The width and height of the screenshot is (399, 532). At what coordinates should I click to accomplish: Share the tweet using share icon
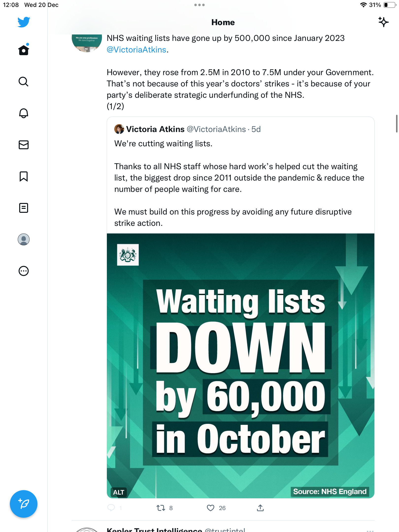(260, 508)
